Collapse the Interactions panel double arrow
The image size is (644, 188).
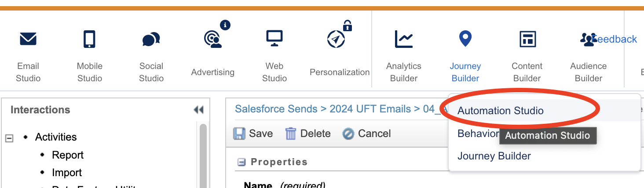198,110
